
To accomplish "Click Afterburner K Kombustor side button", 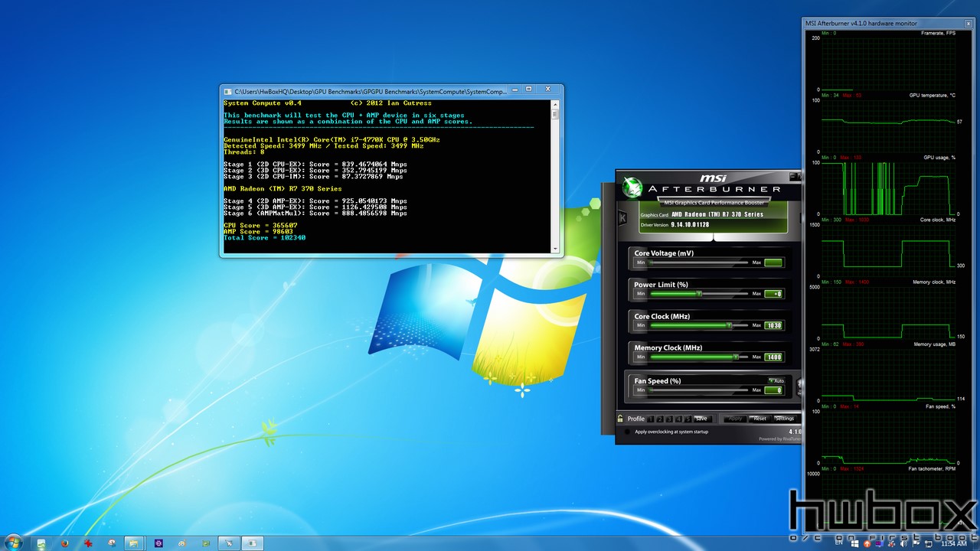I will pos(622,218).
